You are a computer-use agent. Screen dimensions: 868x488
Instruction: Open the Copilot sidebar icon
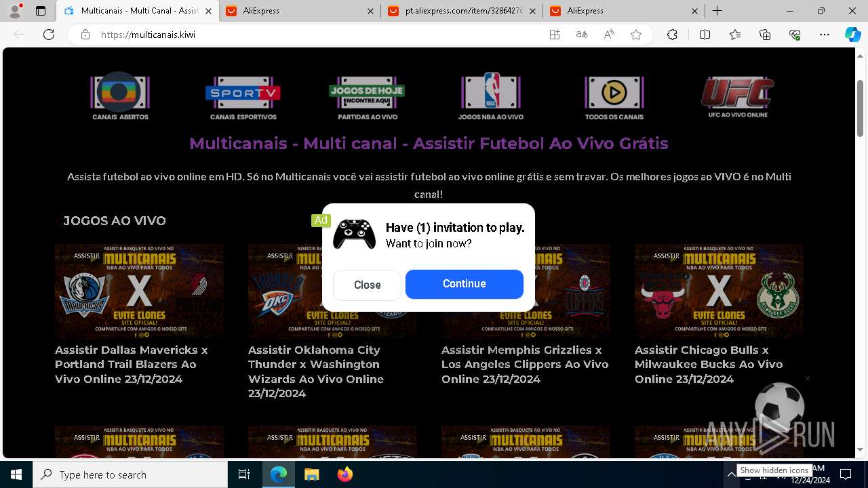pyautogui.click(x=852, y=35)
